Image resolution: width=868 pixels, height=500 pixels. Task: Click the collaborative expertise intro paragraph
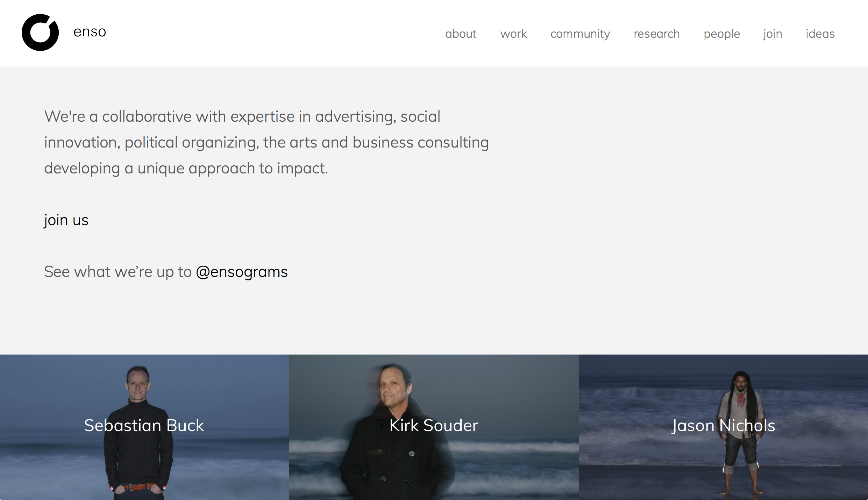coord(266,142)
